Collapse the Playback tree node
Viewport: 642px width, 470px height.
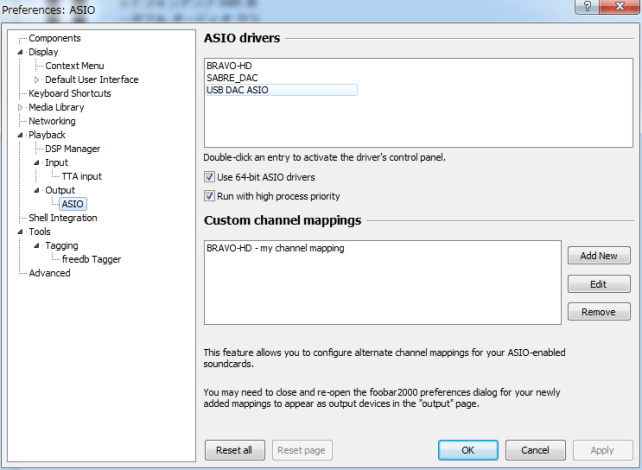tap(20, 135)
